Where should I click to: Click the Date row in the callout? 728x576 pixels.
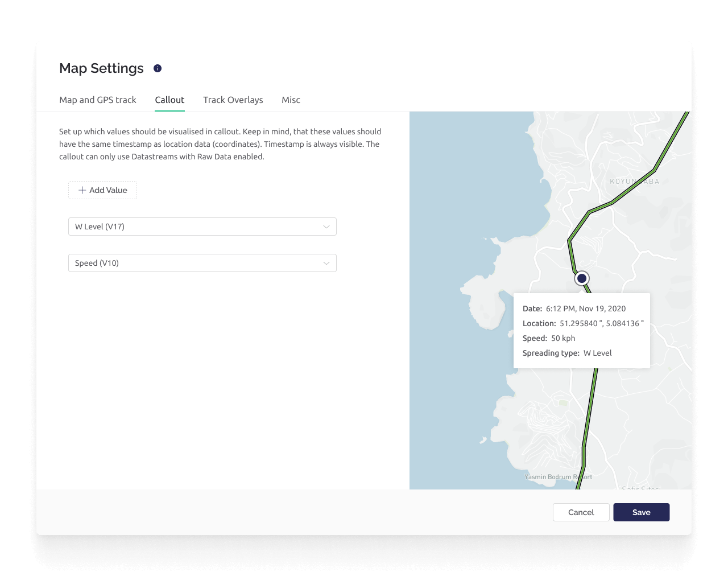pyautogui.click(x=574, y=308)
